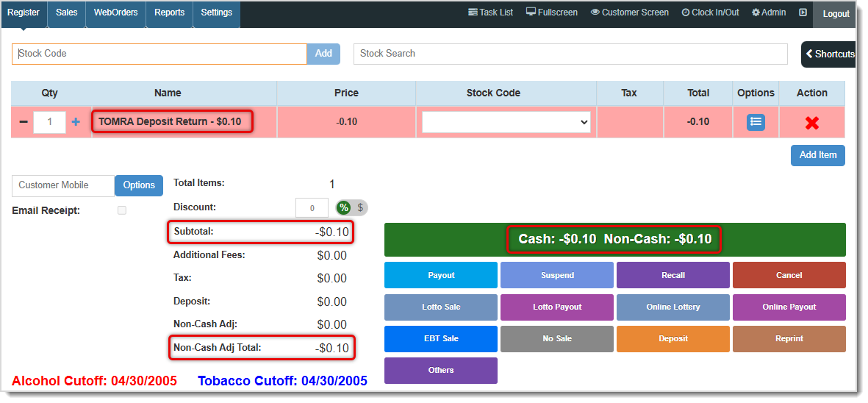Open the Task List in top bar

click(x=491, y=13)
